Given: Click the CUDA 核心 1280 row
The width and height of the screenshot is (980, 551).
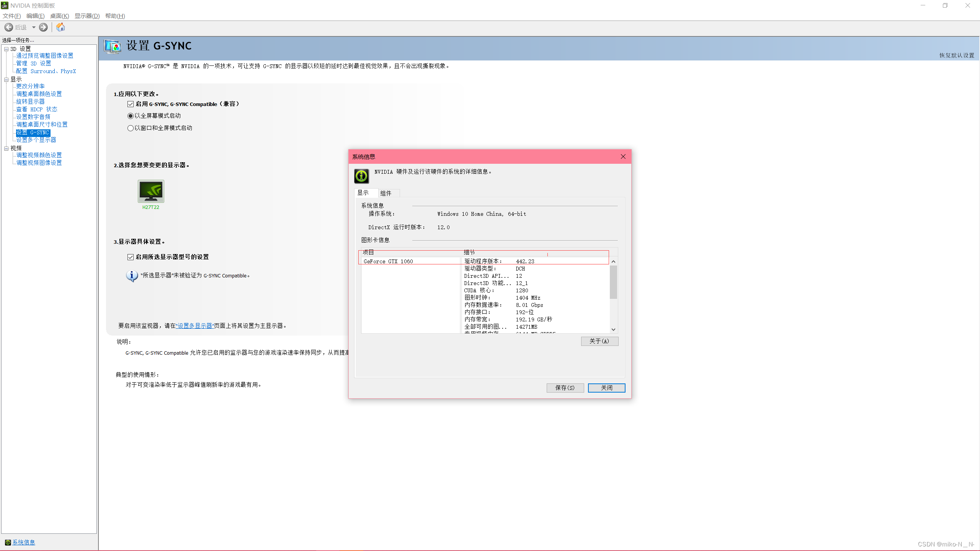Looking at the screenshot, I should pyautogui.click(x=535, y=291).
